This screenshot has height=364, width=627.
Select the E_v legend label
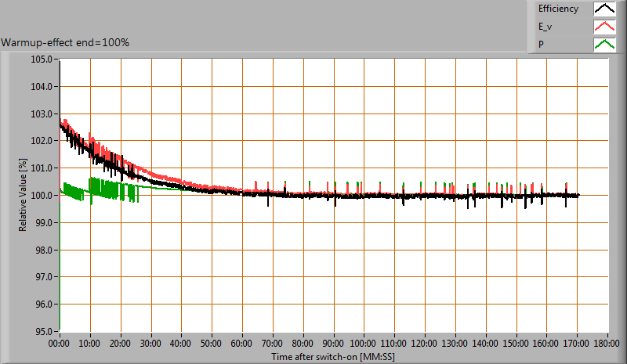(546, 27)
